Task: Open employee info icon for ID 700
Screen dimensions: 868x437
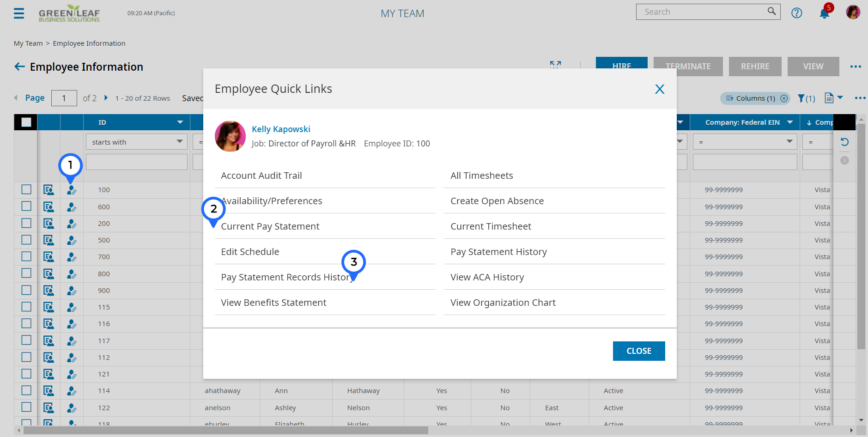Action: [49, 257]
